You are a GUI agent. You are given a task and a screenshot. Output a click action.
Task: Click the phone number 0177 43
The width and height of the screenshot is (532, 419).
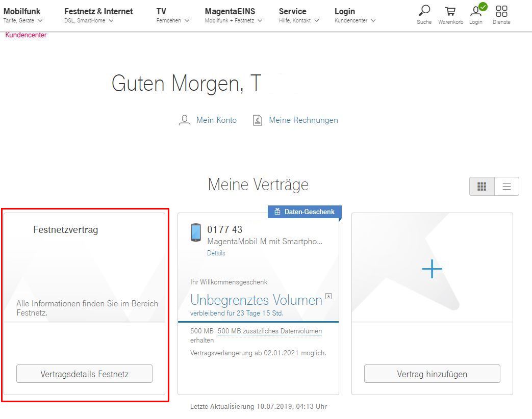pos(224,229)
